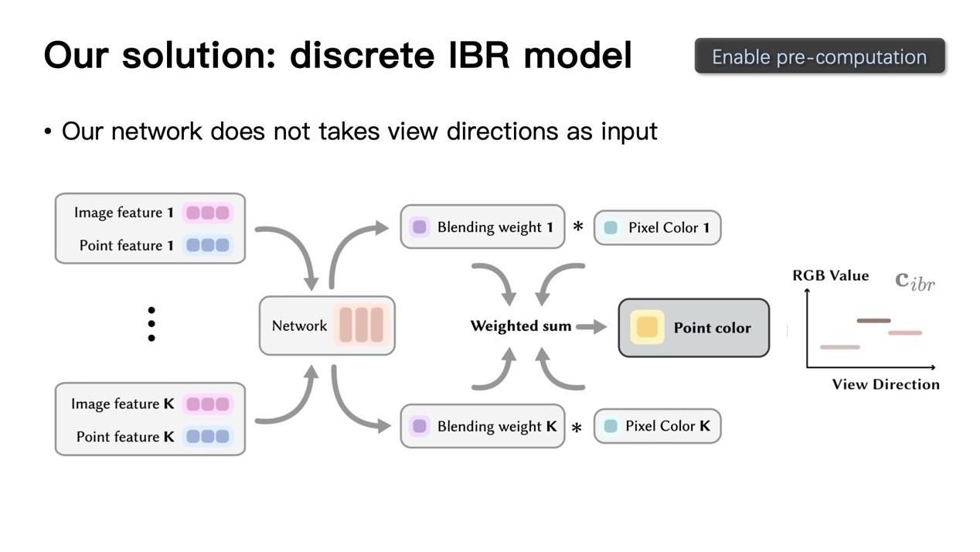Click the yellow Point color icon
The image size is (980, 552).
coord(647,327)
